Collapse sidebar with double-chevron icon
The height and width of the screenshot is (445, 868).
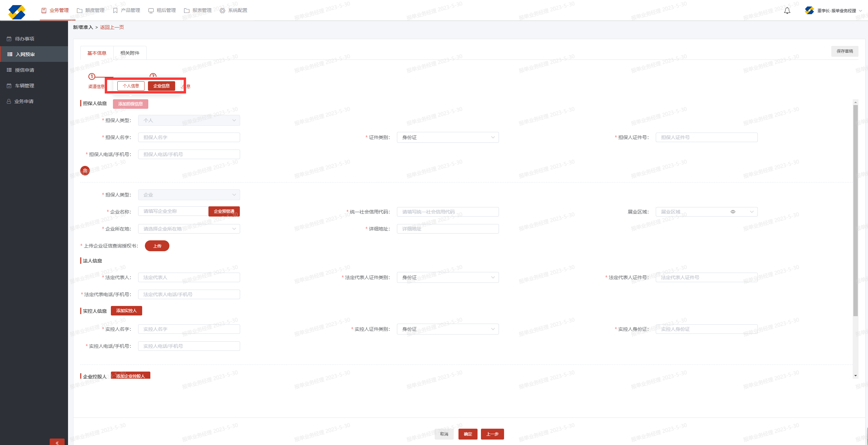click(x=57, y=442)
